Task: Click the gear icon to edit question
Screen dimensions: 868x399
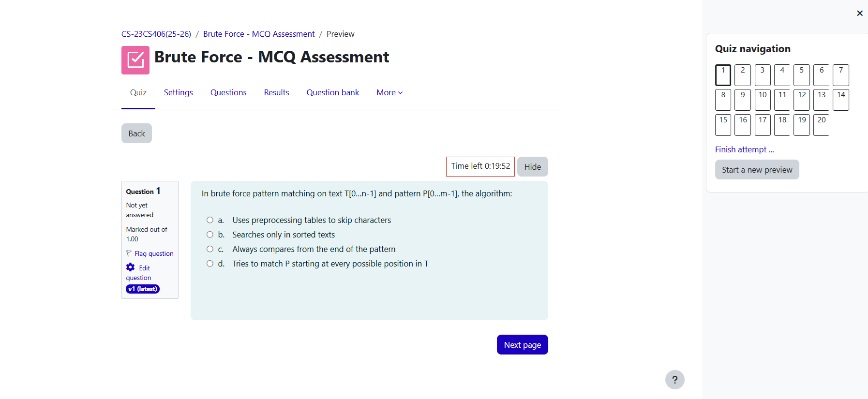Action: pos(131,267)
